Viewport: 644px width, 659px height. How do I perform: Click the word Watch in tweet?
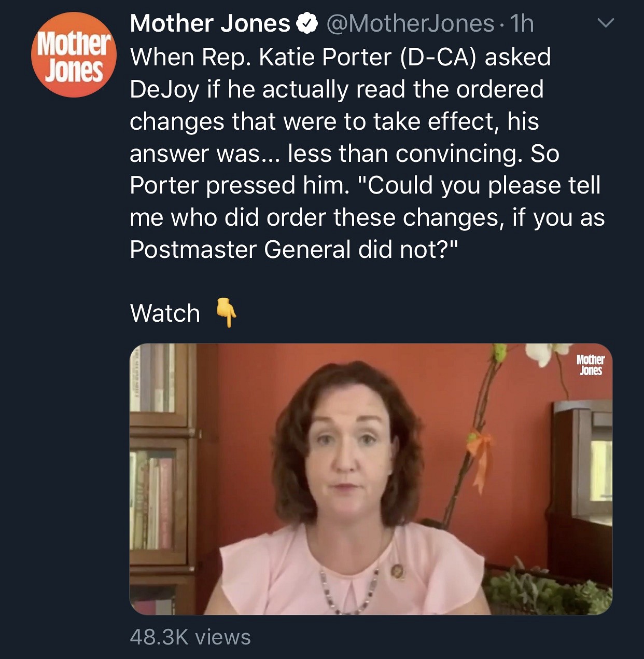[x=165, y=313]
